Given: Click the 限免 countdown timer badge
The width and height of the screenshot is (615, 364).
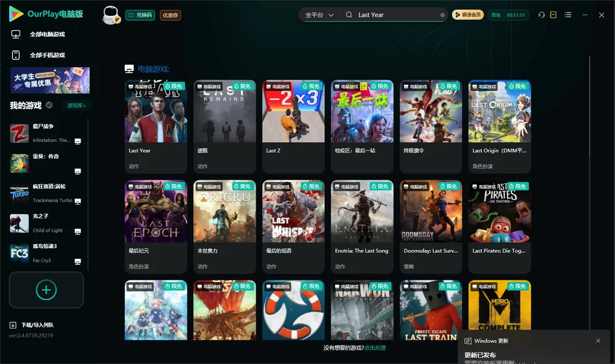Looking at the screenshot, I should pyautogui.click(x=509, y=15).
